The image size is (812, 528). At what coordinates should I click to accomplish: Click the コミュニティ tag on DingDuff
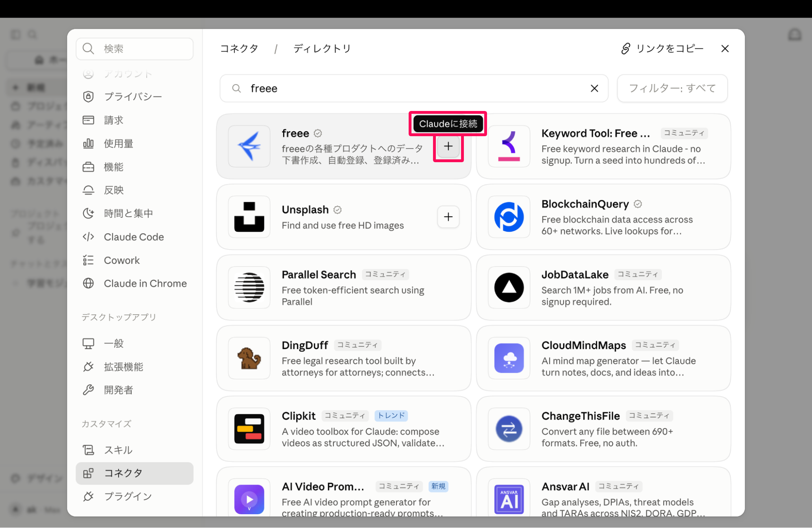357,345
